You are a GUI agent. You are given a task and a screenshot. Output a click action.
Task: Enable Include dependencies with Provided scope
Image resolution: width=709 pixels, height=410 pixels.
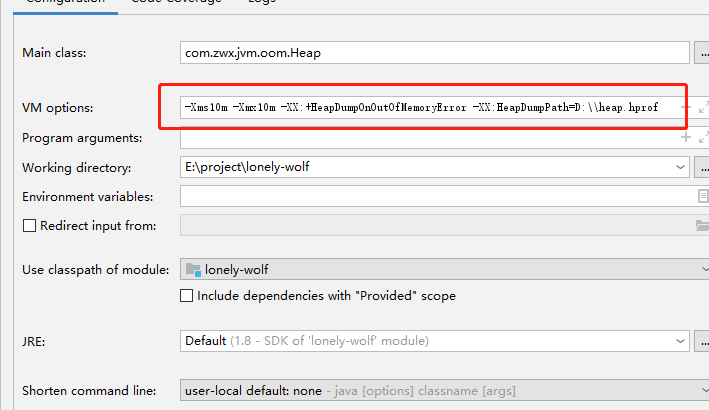click(186, 296)
